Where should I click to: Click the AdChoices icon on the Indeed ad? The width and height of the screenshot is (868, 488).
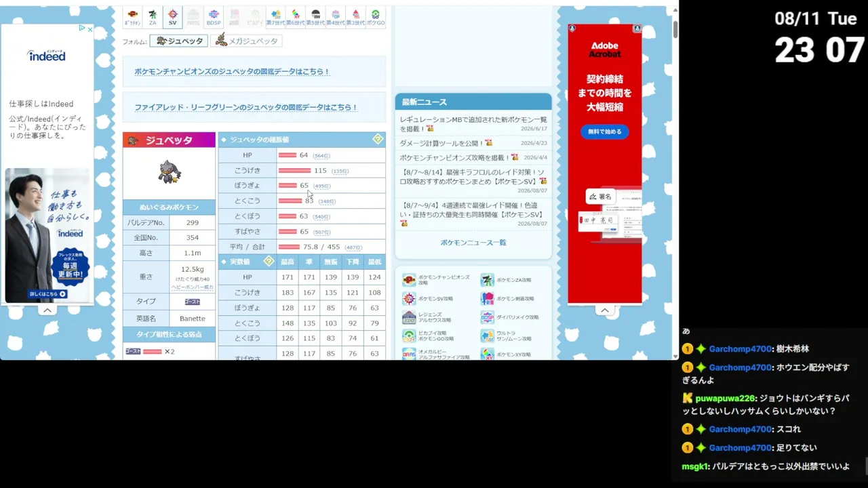click(x=82, y=28)
